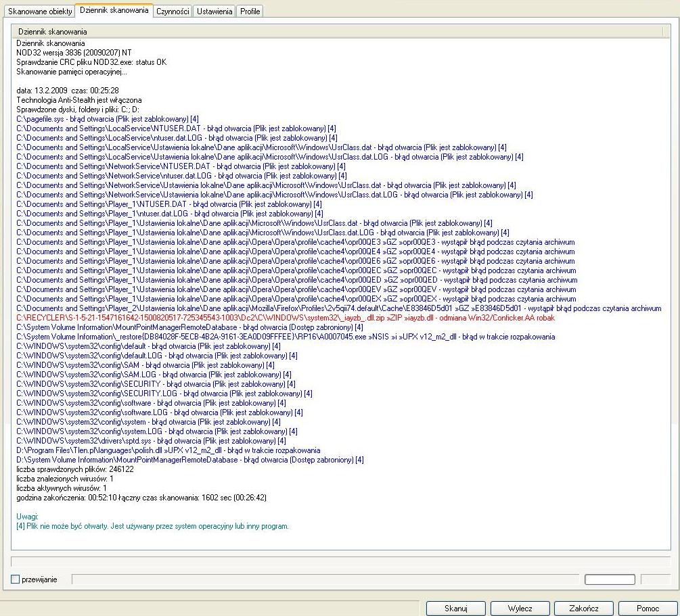This screenshot has height=616, width=680.
Task: Enable the przewijanie checkbox
Action: click(x=15, y=579)
